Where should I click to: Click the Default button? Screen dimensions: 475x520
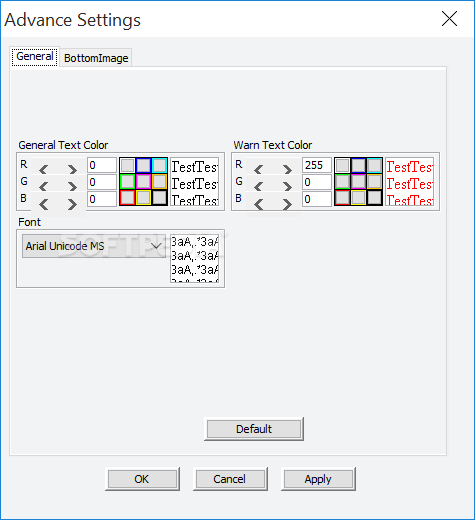[x=254, y=429]
